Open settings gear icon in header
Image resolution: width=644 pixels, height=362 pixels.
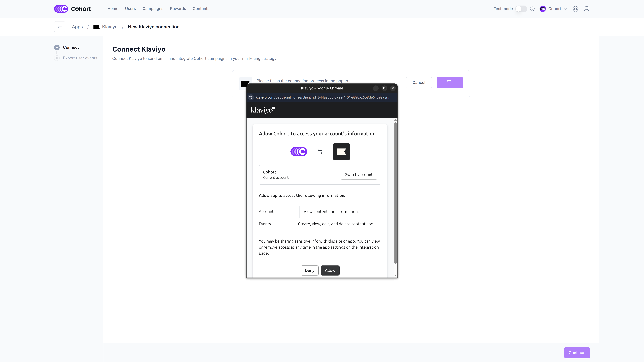pyautogui.click(x=575, y=9)
